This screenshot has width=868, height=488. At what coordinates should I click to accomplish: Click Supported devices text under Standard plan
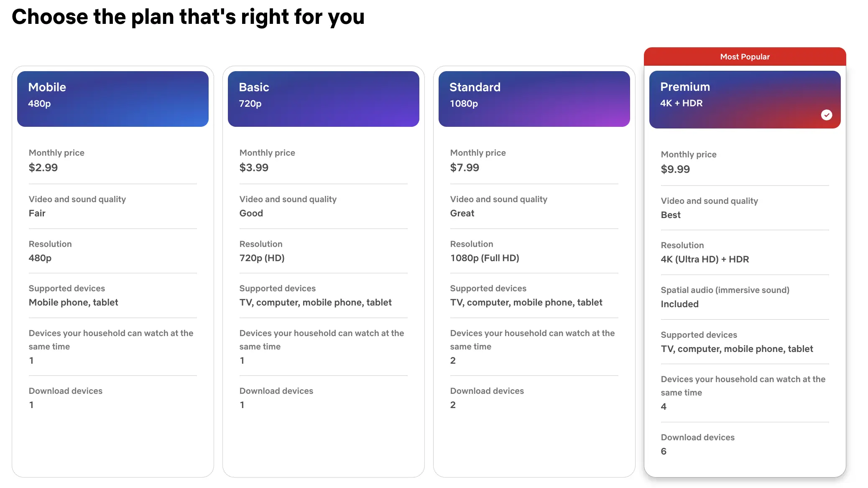(488, 288)
